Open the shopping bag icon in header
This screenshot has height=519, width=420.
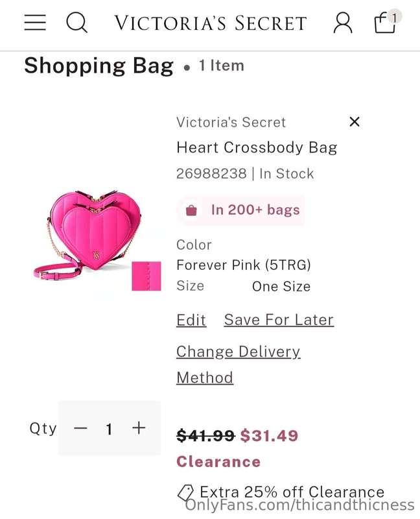[x=385, y=23]
